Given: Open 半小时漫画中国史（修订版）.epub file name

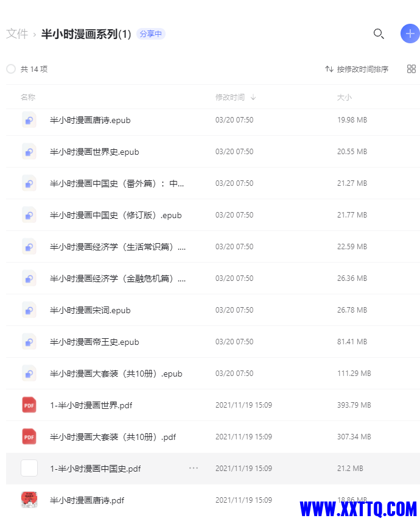Looking at the screenshot, I should coord(116,215).
